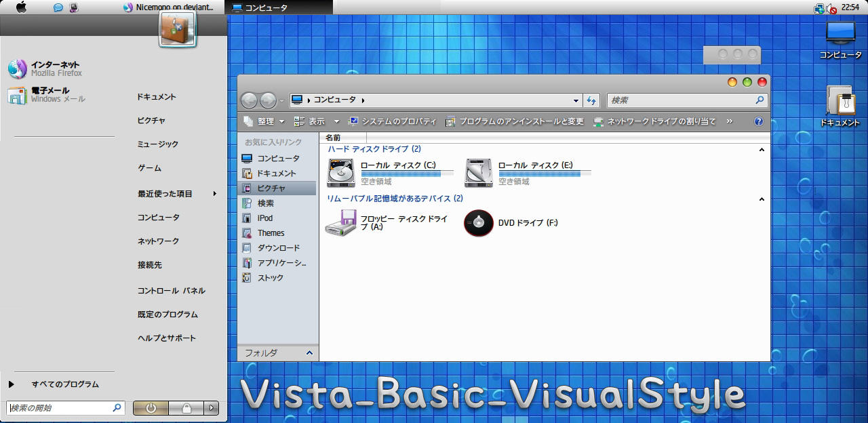Select ドキュメント in the favorites links
The image size is (868, 423).
point(278,174)
